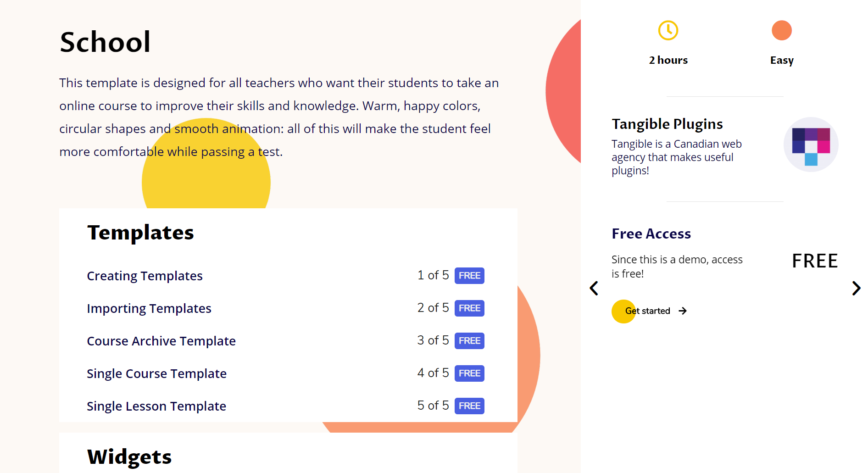Open the Tangible Plugins logo avatar
The width and height of the screenshot is (868, 473).
[811, 145]
